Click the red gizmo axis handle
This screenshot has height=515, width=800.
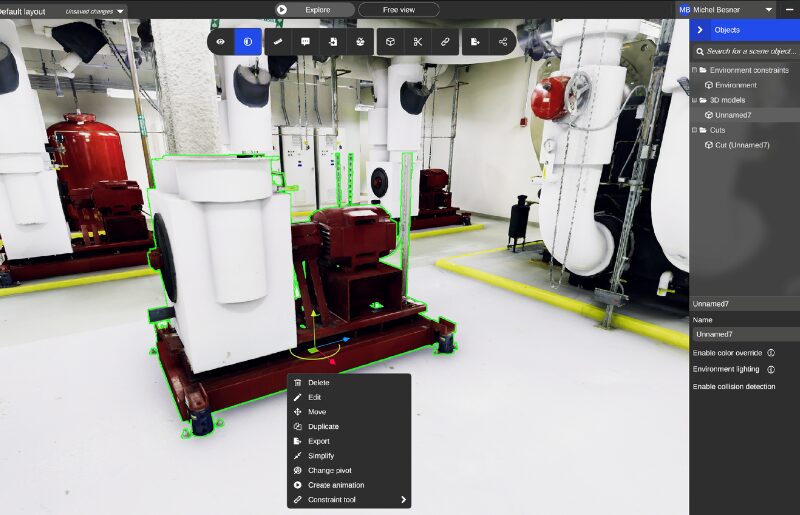tap(332, 361)
